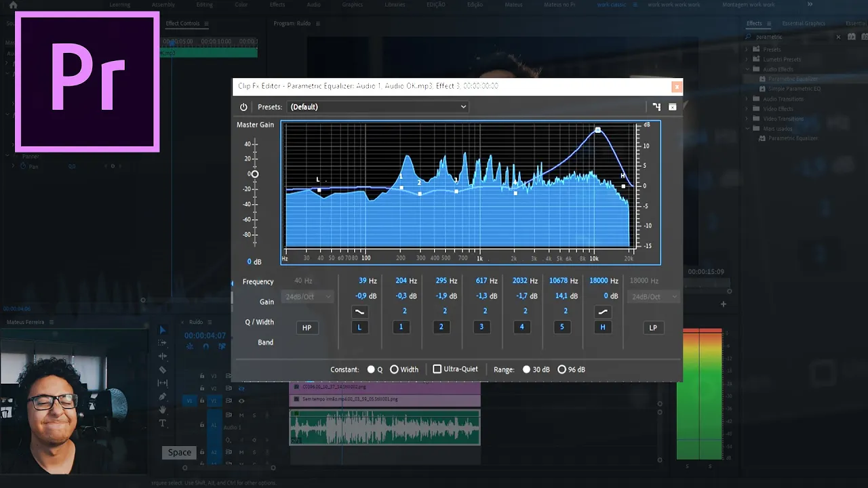Viewport: 868px width, 488px height.
Task: Open the LP slope 24dB/Oct dropdown
Action: coord(653,297)
